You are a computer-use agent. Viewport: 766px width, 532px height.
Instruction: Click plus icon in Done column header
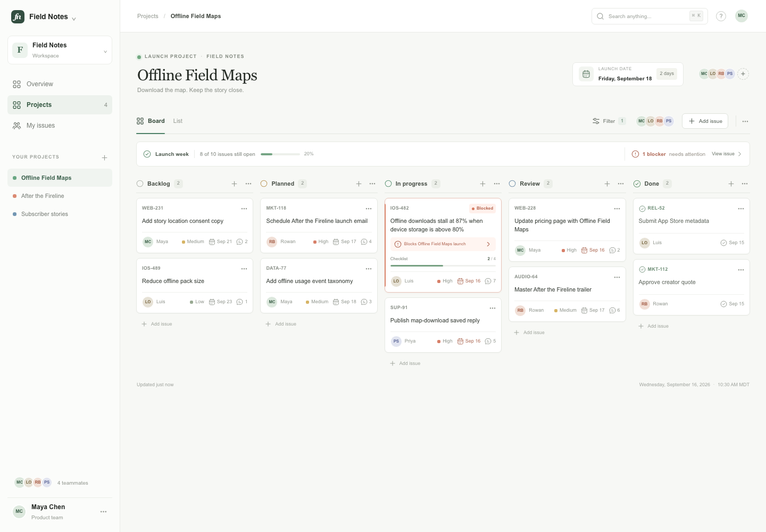click(731, 184)
